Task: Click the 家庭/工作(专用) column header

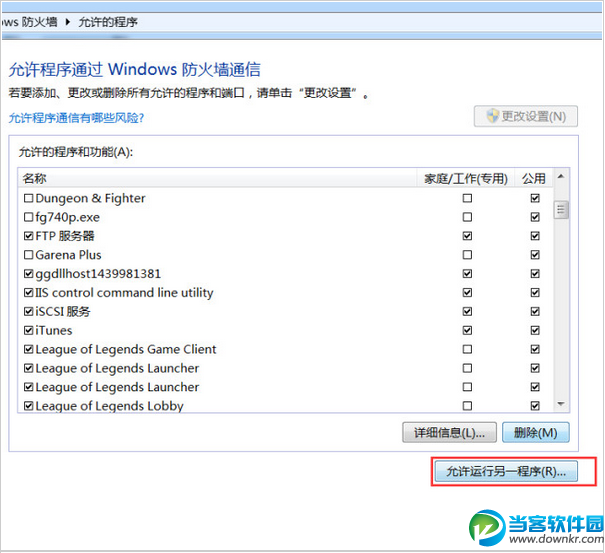Action: click(x=466, y=178)
